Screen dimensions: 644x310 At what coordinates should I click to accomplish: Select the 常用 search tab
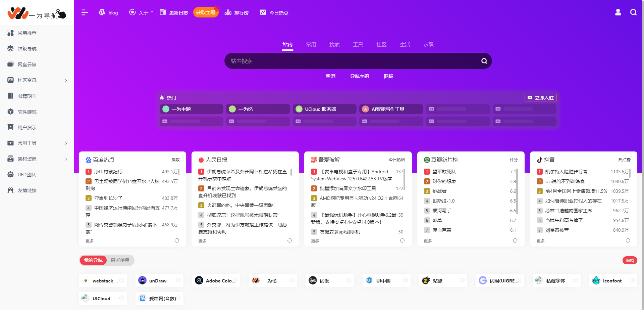tap(311, 45)
